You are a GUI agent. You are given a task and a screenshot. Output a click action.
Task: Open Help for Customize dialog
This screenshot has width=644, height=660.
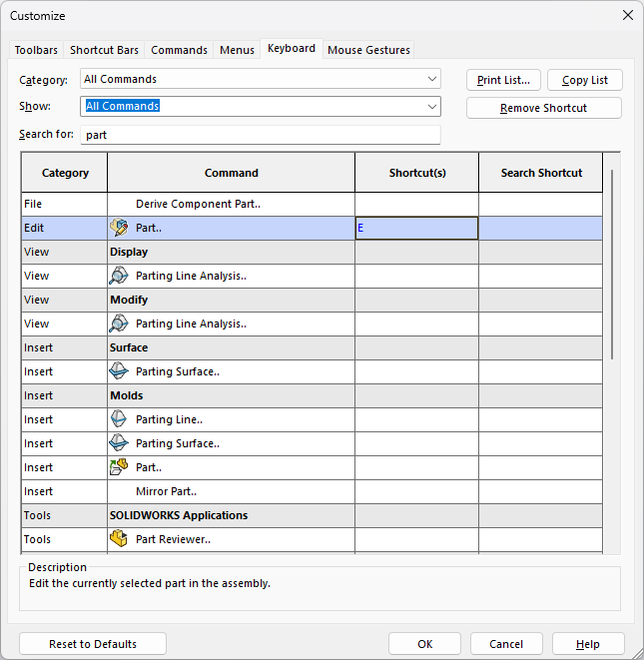coord(588,644)
